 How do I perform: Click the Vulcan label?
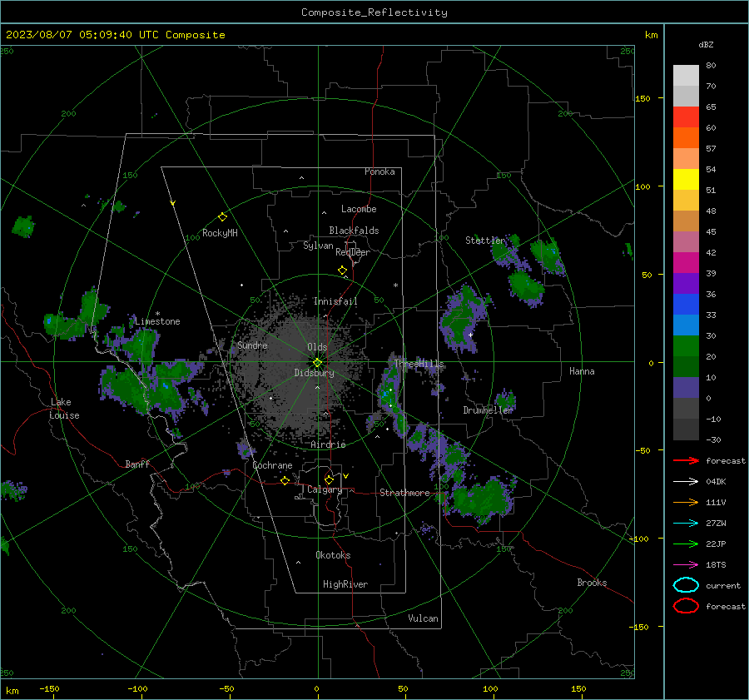coord(424,618)
